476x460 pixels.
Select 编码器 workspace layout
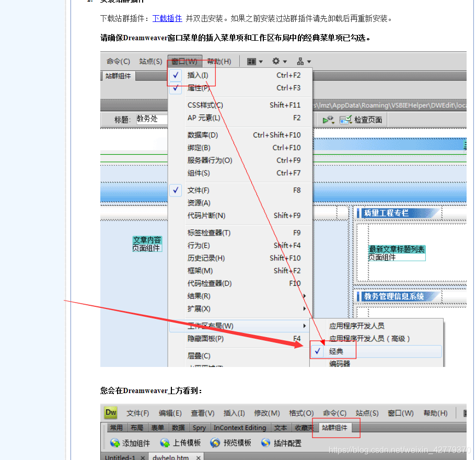(376, 363)
